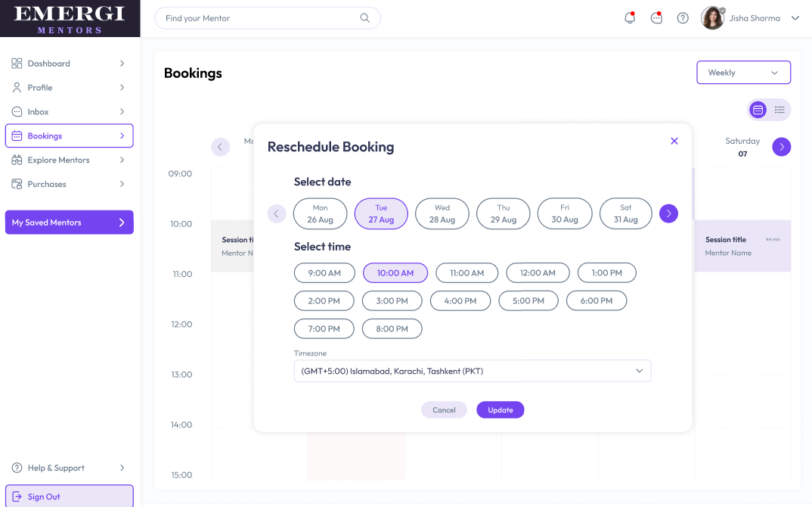
Task: Click the notification bell icon
Action: coord(629,18)
